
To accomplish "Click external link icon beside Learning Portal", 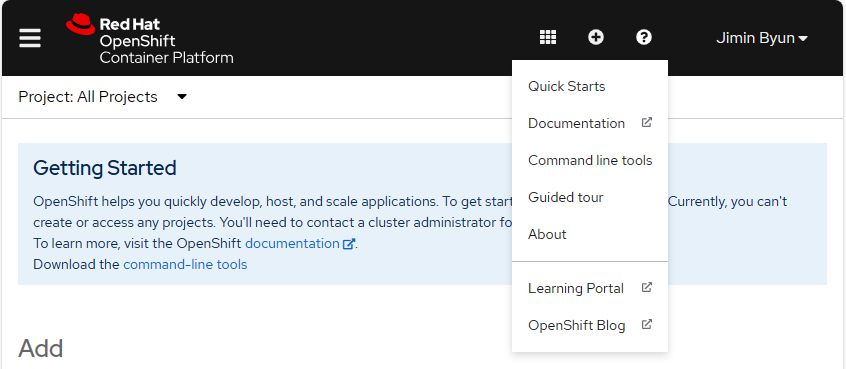I will 646,288.
